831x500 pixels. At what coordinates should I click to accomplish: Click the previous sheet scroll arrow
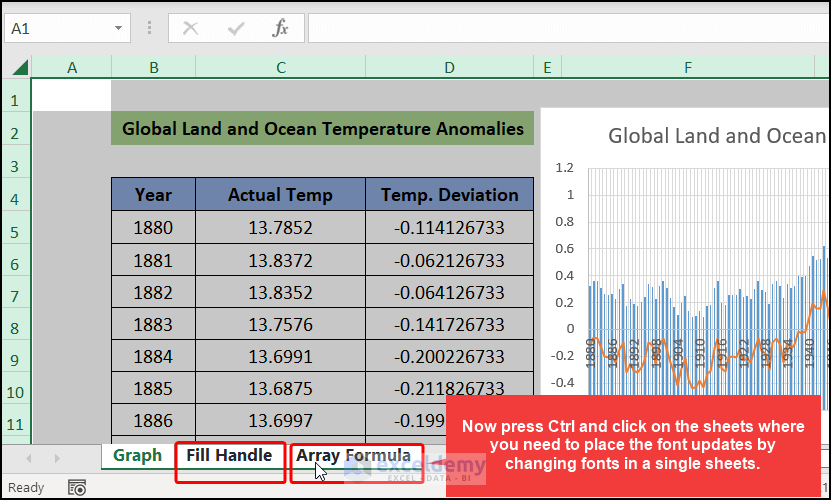click(29, 458)
